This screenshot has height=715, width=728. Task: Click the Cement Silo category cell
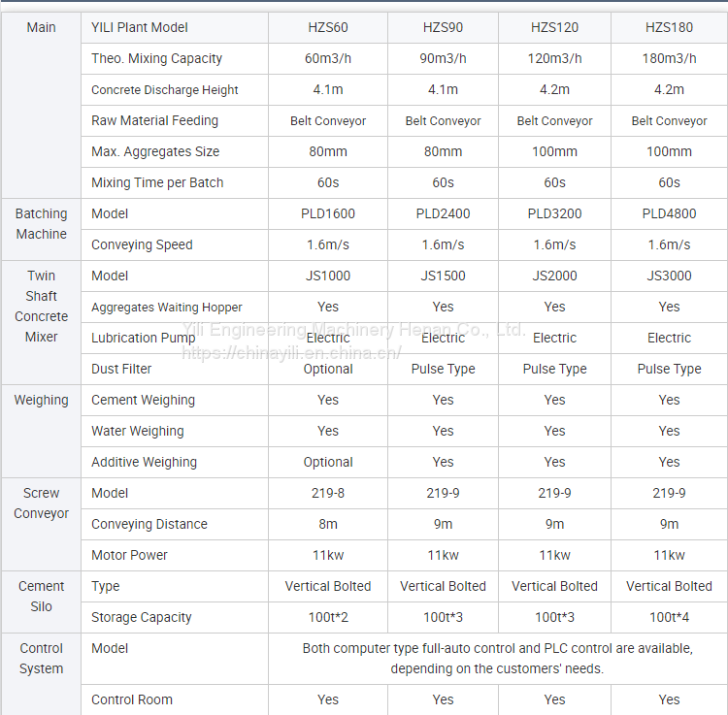[41, 597]
